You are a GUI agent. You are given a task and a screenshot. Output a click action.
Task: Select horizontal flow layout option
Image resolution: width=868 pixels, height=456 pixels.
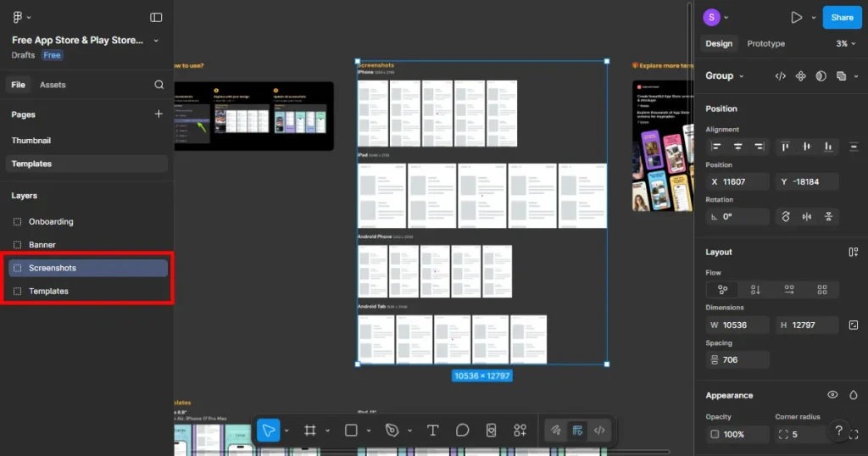(x=789, y=289)
